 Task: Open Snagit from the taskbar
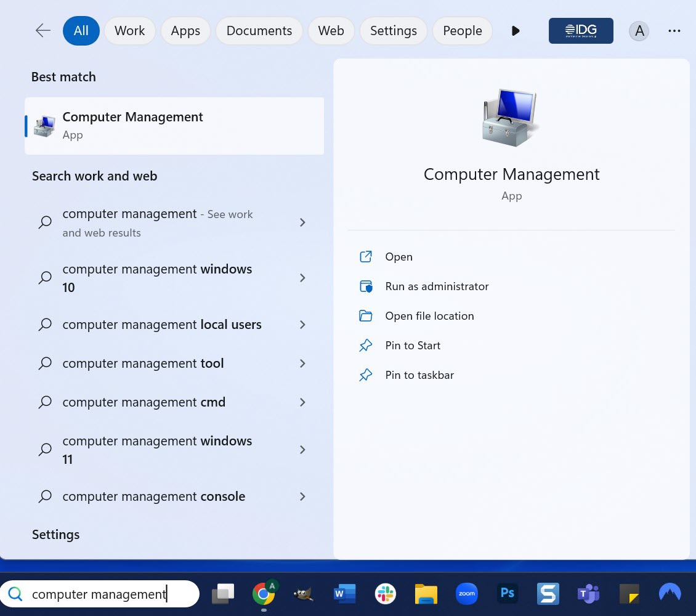pyautogui.click(x=548, y=594)
